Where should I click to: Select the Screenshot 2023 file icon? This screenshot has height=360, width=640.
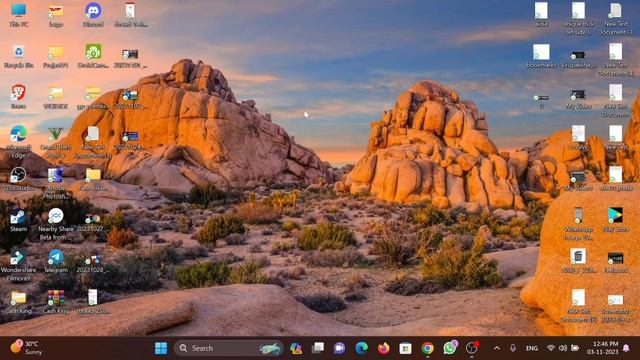click(616, 308)
